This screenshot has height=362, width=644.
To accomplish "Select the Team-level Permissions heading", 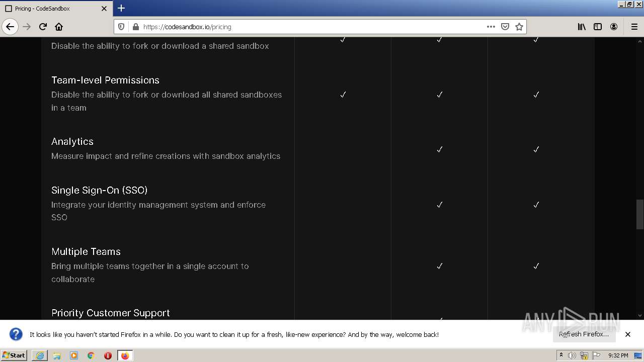I will [x=105, y=80].
